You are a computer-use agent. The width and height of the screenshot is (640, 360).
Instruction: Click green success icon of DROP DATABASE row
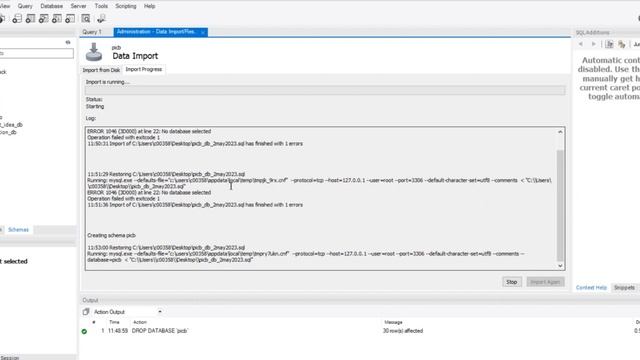[x=84, y=331]
